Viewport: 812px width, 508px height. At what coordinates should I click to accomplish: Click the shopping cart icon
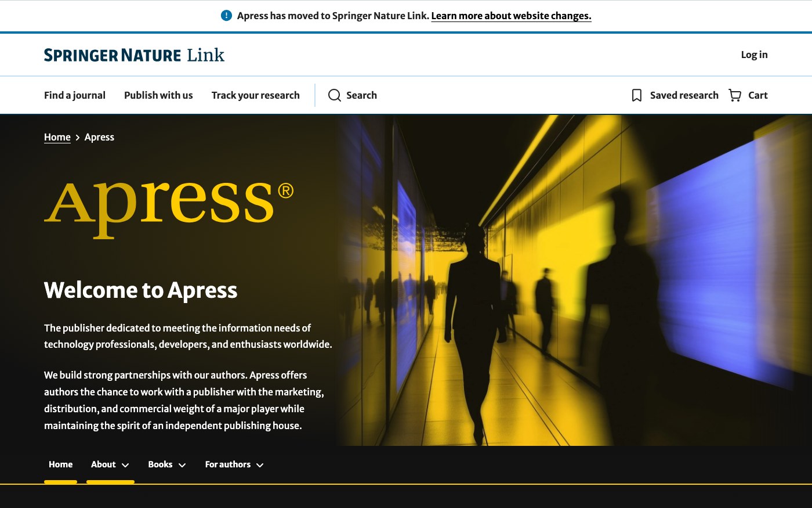coord(735,95)
